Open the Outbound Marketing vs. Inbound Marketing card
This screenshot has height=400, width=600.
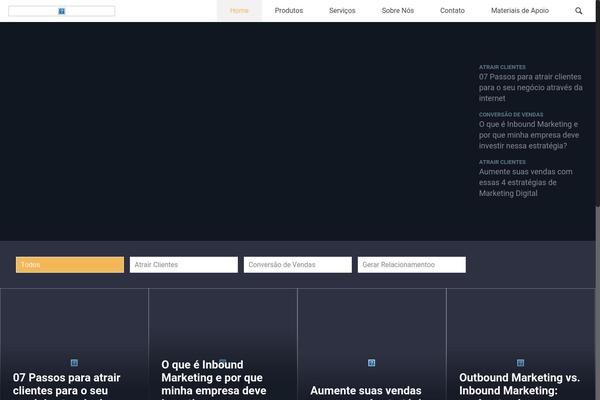(519, 386)
